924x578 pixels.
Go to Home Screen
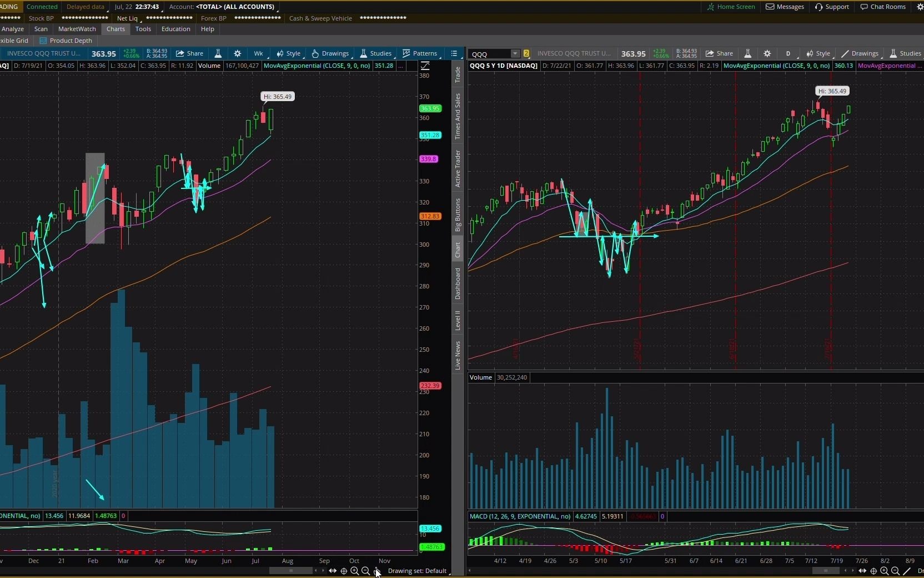(731, 7)
